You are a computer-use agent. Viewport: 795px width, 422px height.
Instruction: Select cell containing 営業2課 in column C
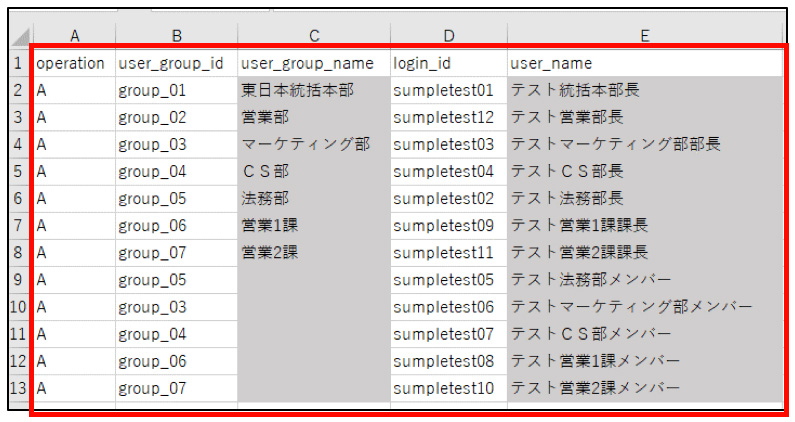(314, 253)
